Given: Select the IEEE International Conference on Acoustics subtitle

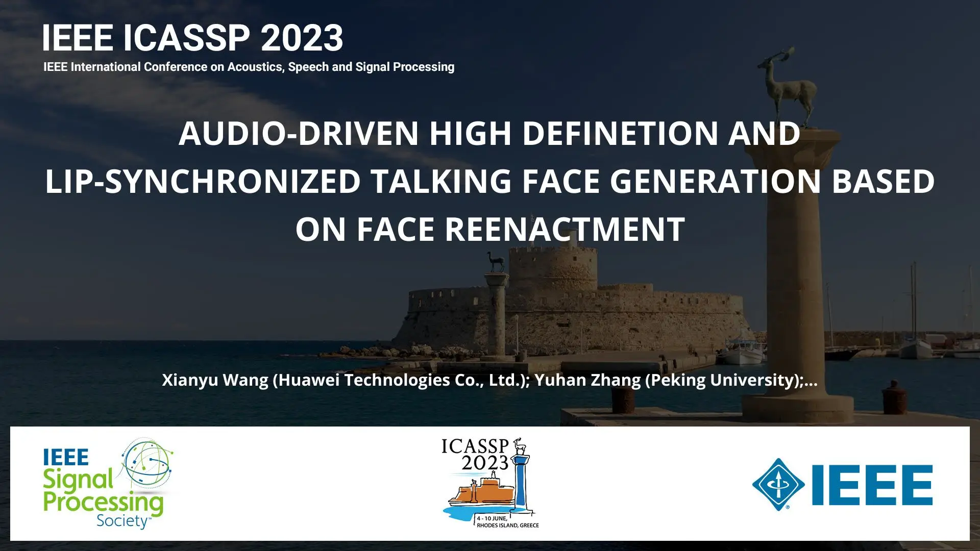Looking at the screenshot, I should 249,67.
